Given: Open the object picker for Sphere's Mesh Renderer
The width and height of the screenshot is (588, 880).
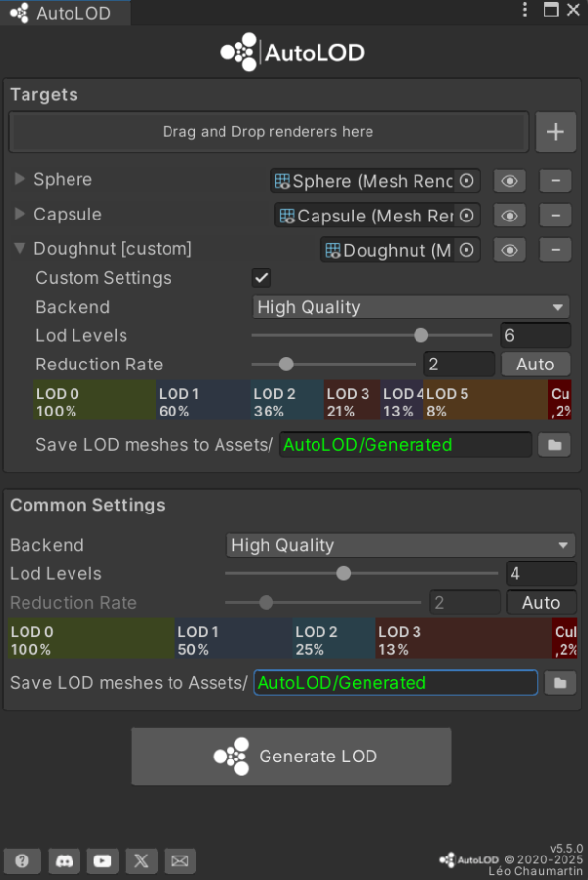Looking at the screenshot, I should tap(465, 181).
